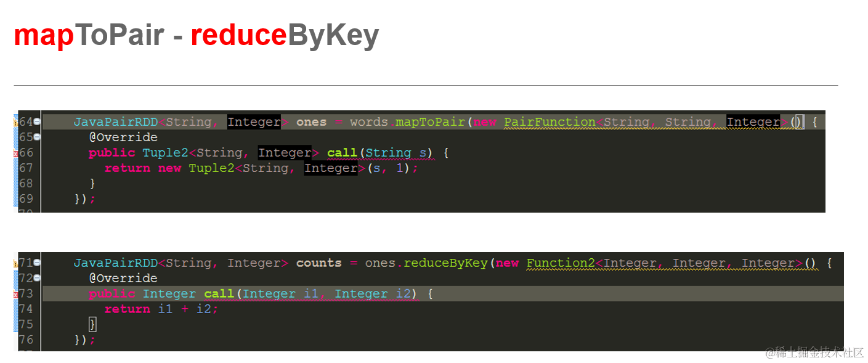Click the @Override annotation on line 72
Viewport: 868px width, 363px height.
click(x=123, y=279)
